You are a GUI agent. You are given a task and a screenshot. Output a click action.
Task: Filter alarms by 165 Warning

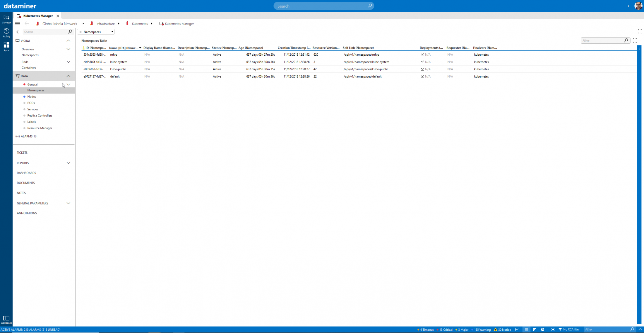click(x=481, y=329)
